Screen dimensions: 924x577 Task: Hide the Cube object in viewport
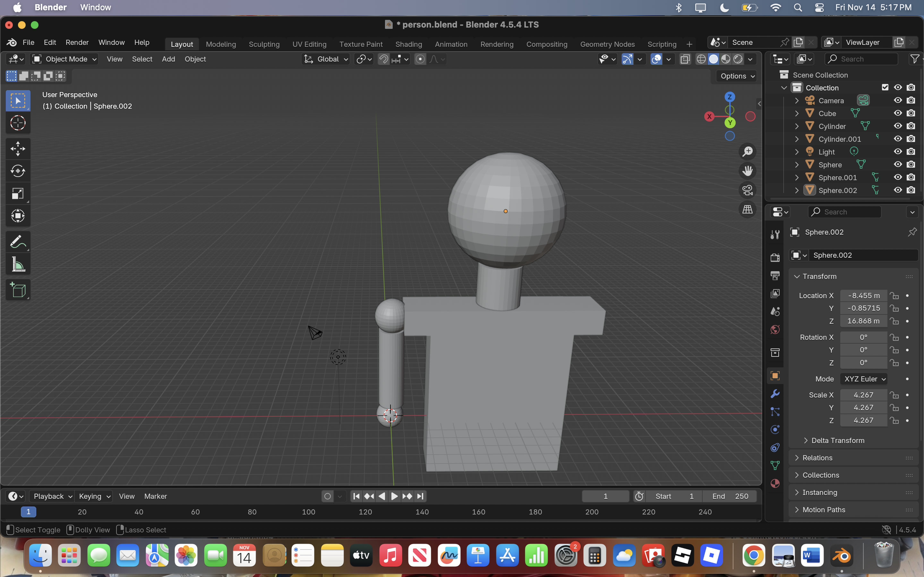tap(898, 113)
